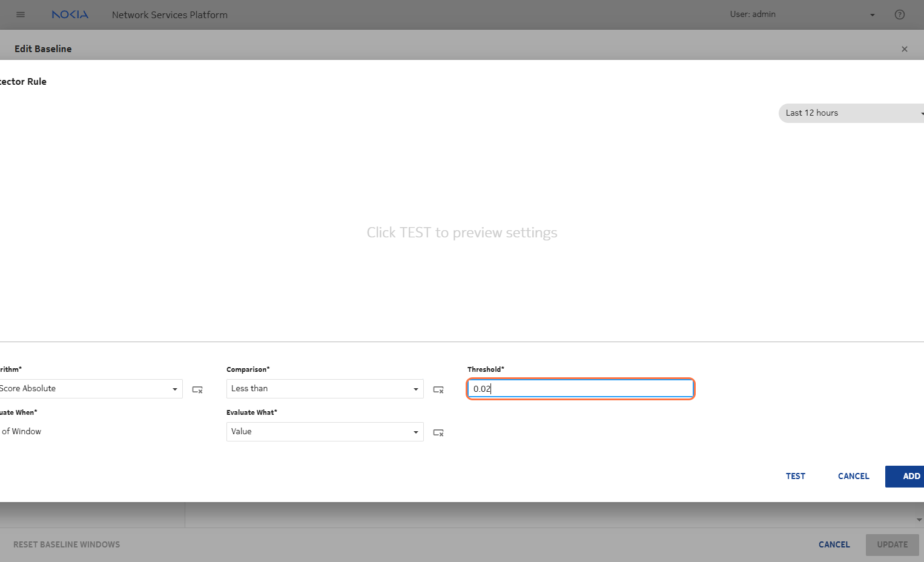Open the hamburger main menu
The height and width of the screenshot is (562, 924).
21,15
